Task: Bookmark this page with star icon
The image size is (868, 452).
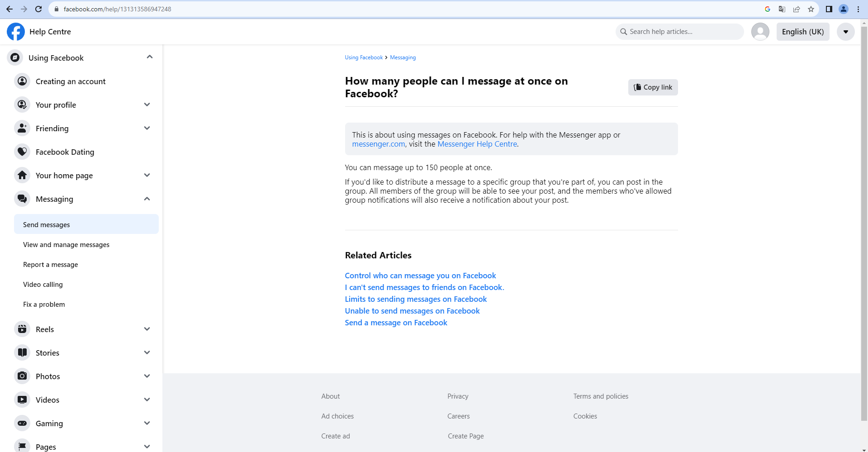Action: tap(811, 9)
